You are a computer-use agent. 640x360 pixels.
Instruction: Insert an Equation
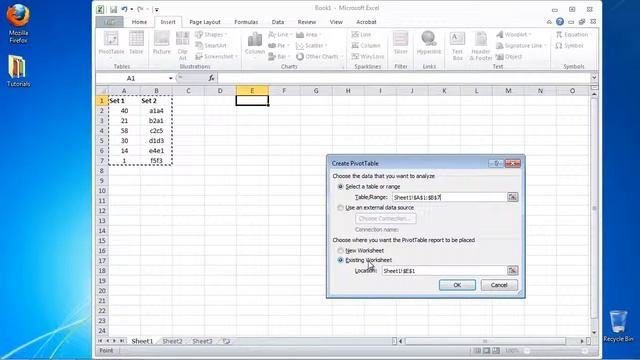click(x=573, y=35)
